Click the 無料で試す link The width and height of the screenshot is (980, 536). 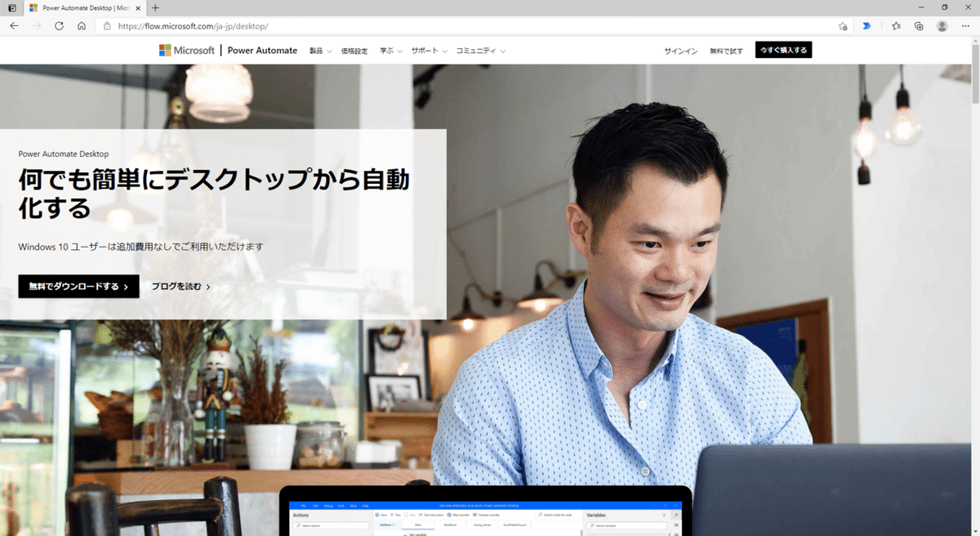tap(726, 51)
